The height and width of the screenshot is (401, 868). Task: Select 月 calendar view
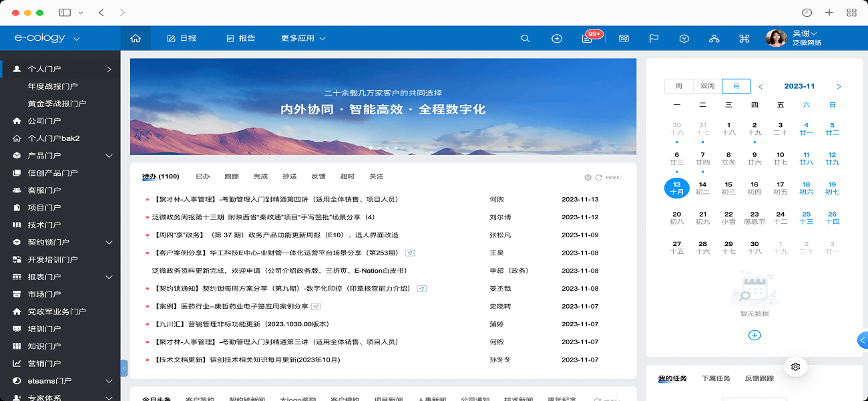[736, 86]
